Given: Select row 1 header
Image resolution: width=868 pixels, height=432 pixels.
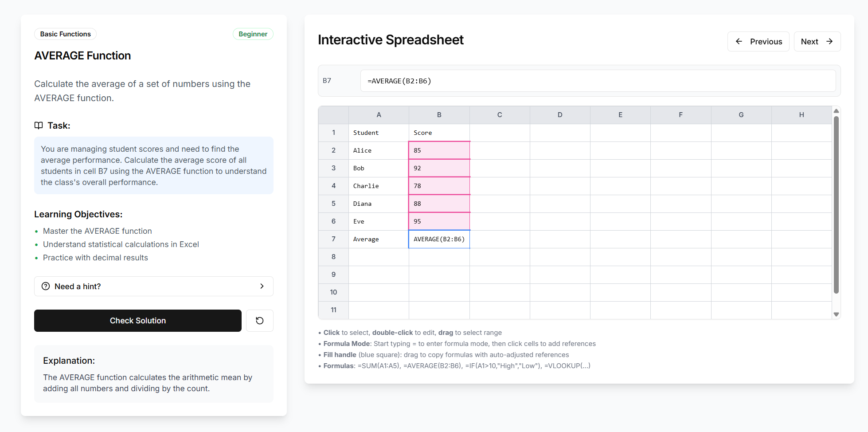Looking at the screenshot, I should coord(333,133).
